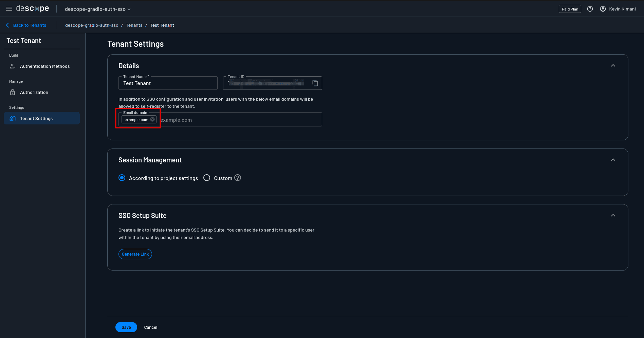Click the Kevin Kimani account icon
The height and width of the screenshot is (338, 644).
click(603, 9)
